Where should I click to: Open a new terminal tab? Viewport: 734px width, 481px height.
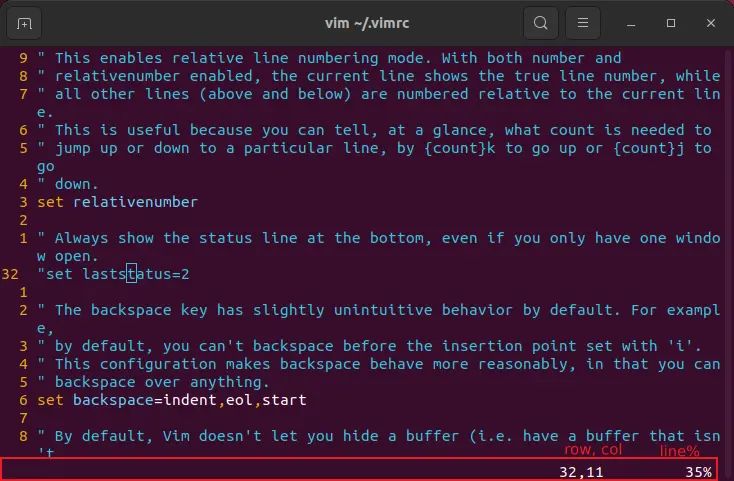point(24,23)
